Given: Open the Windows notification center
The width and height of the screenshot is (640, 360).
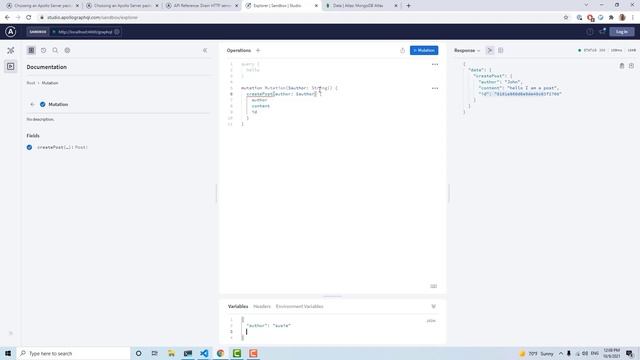Looking at the screenshot, I should (x=630, y=353).
